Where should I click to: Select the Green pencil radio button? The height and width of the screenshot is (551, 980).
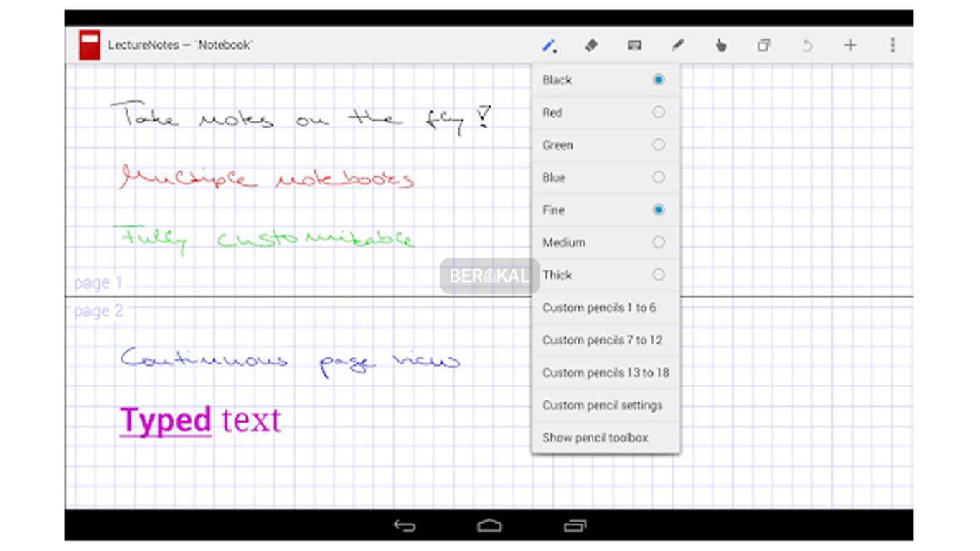pyautogui.click(x=658, y=145)
